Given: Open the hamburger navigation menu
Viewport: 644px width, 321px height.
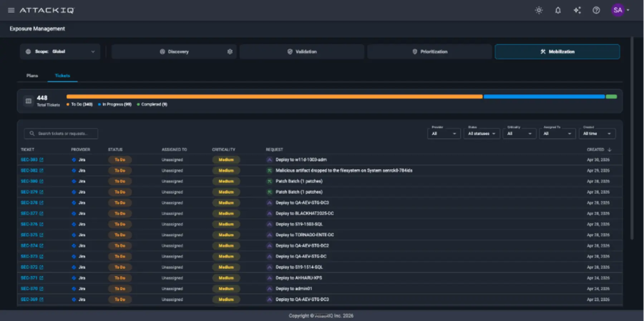Looking at the screenshot, I should [x=11, y=10].
